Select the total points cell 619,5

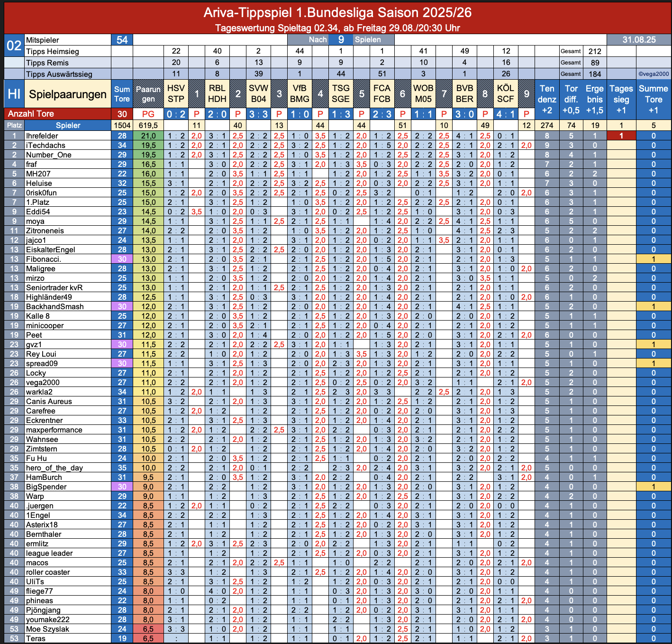pyautogui.click(x=148, y=125)
